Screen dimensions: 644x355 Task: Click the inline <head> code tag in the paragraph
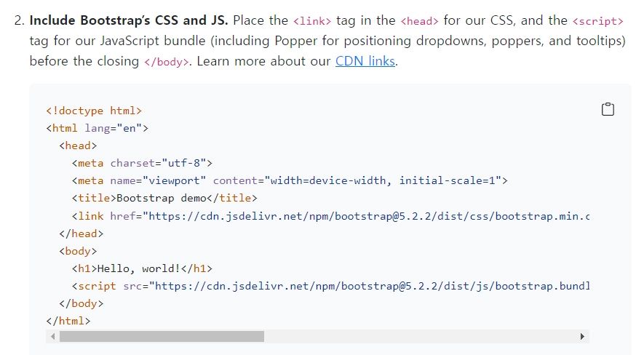(x=419, y=21)
